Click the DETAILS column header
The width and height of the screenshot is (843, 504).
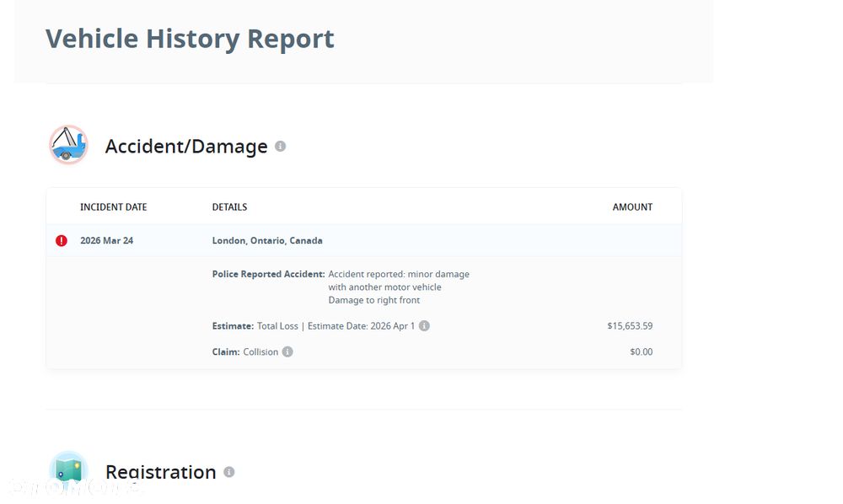[x=229, y=207]
